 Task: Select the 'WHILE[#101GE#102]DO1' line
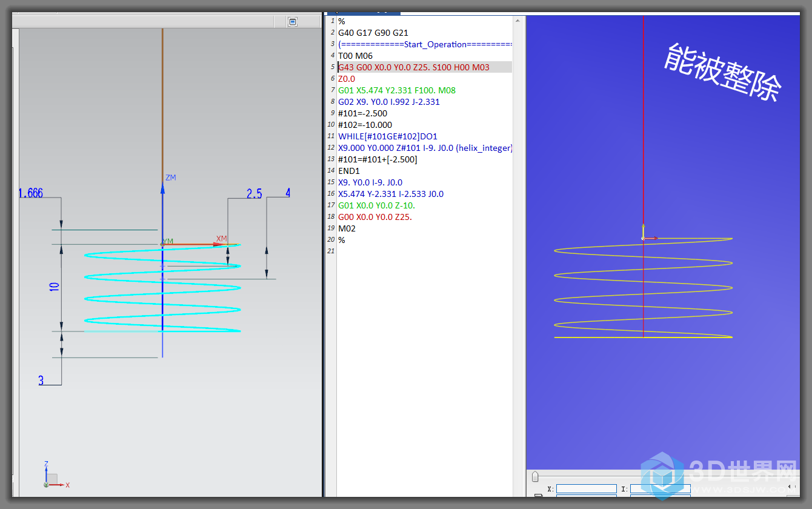coord(388,136)
